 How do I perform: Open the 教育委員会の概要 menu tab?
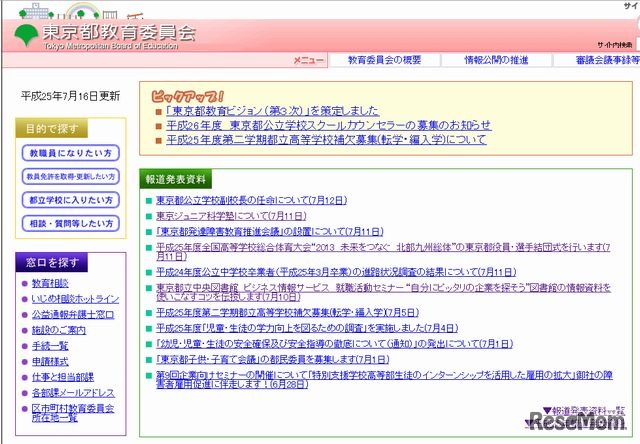pos(384,60)
